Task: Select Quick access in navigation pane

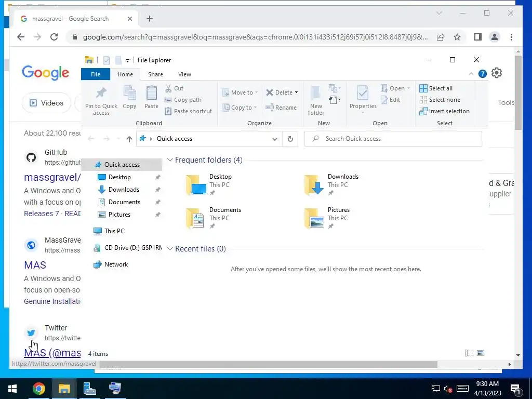Action: click(122, 165)
